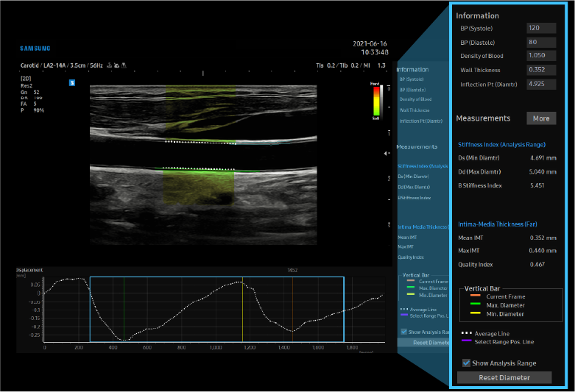Click the BP (Systole) field showing 120

541,28
